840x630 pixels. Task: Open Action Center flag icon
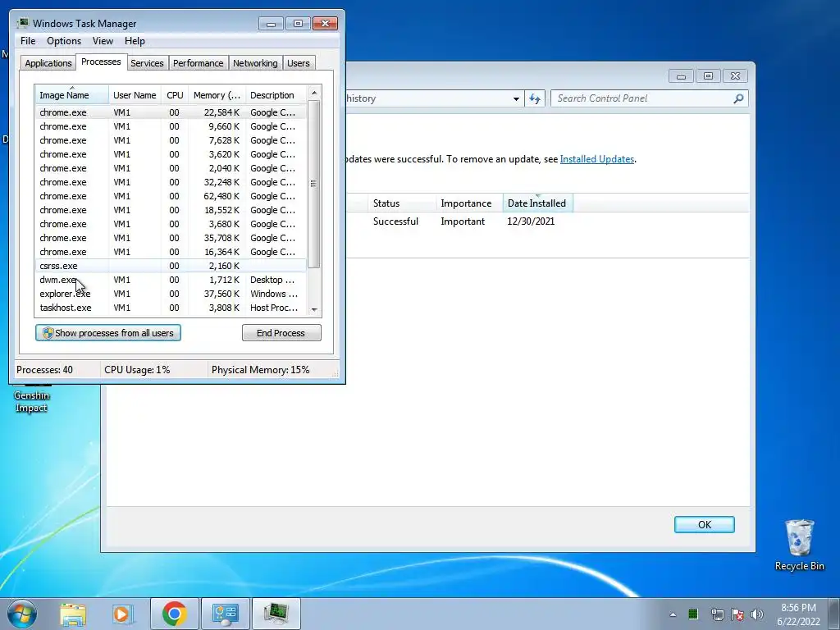[737, 614]
